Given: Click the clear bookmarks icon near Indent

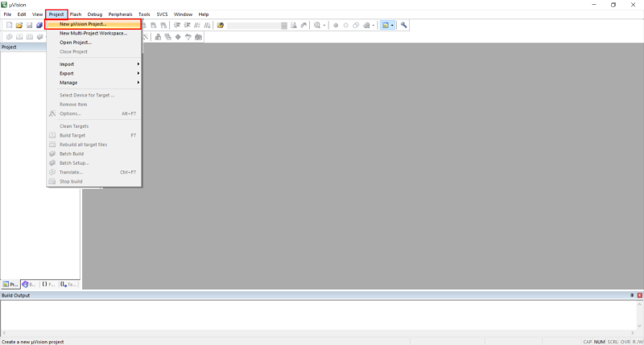Looking at the screenshot, I should click(x=163, y=26).
